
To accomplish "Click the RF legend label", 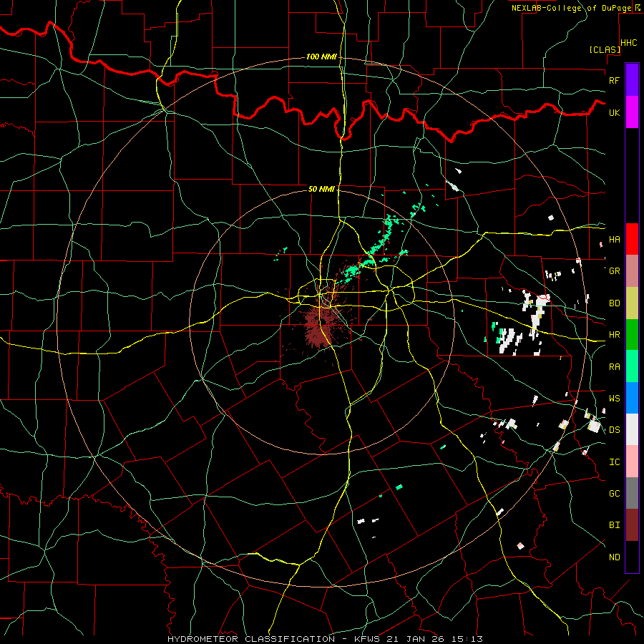I will coord(614,80).
